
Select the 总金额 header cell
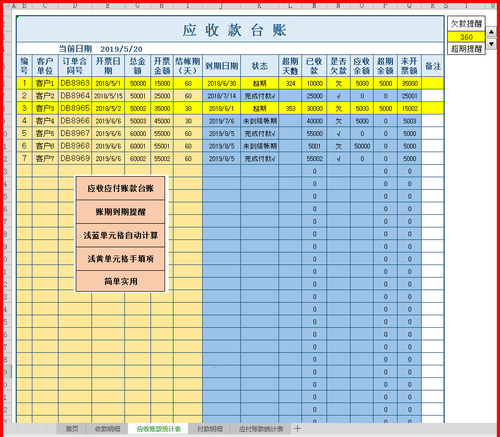137,66
